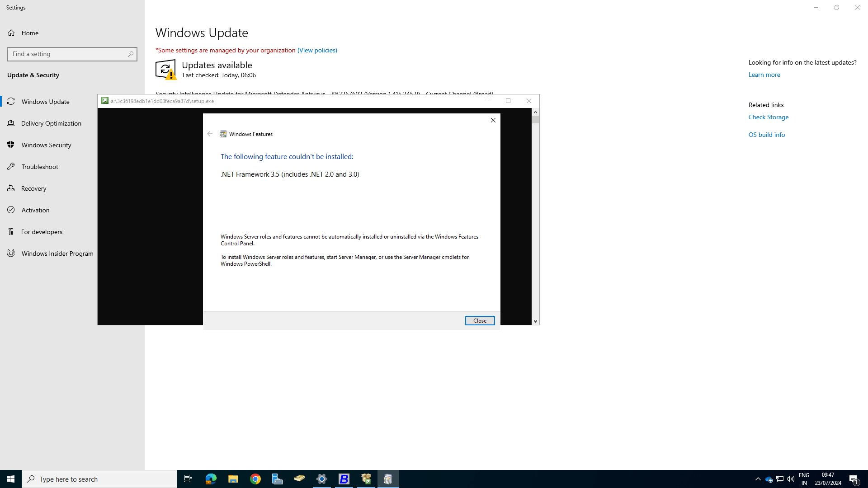Screen dimensions: 868x488
Task: Click the Activation checkmark icon
Action: tap(11, 210)
